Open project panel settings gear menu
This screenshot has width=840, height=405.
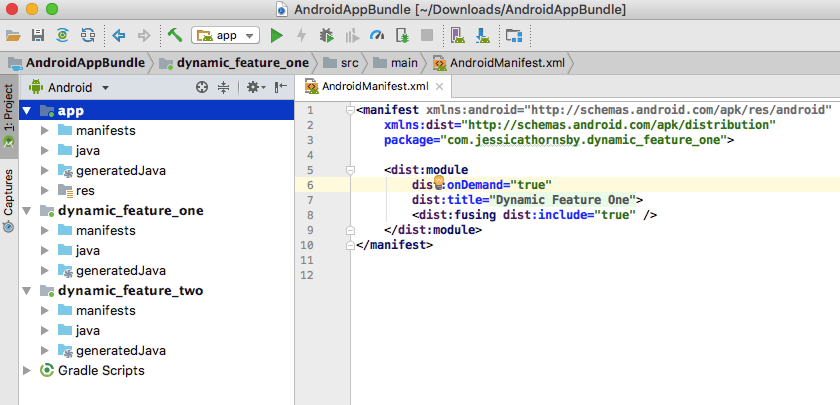tap(256, 87)
